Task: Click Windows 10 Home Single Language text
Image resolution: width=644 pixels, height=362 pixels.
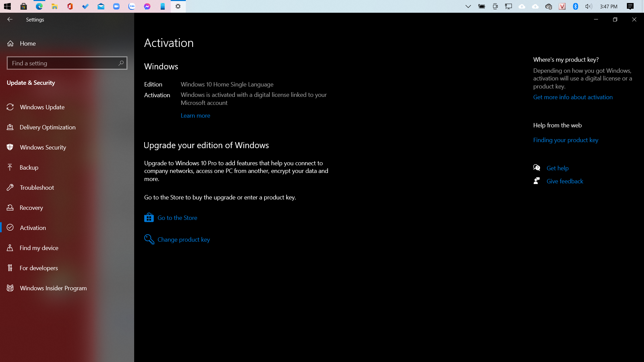Action: coord(227,84)
